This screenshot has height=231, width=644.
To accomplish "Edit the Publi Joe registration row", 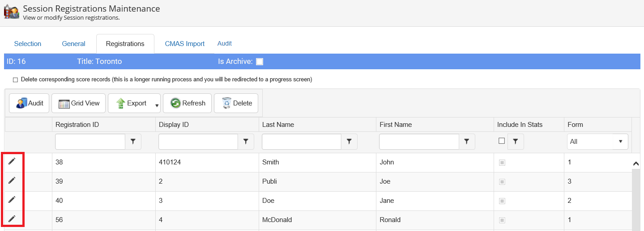I will pos(12,181).
